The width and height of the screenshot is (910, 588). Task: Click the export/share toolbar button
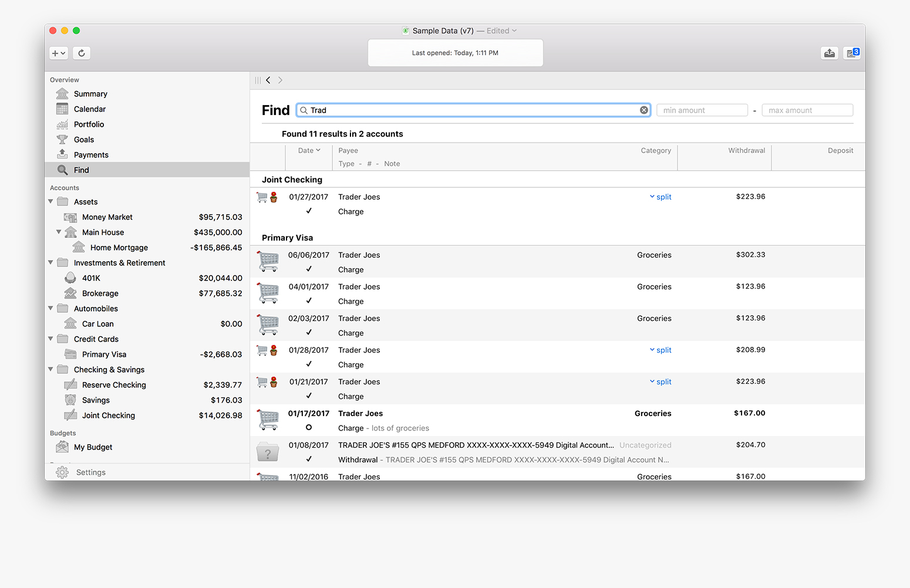point(829,53)
